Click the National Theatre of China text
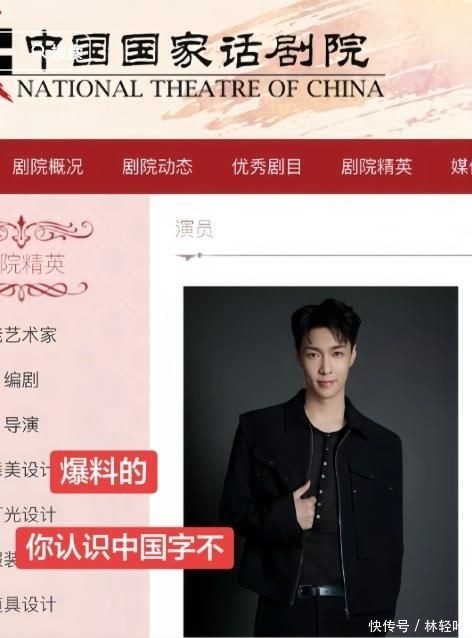Image resolution: width=472 pixels, height=638 pixels. [201, 89]
